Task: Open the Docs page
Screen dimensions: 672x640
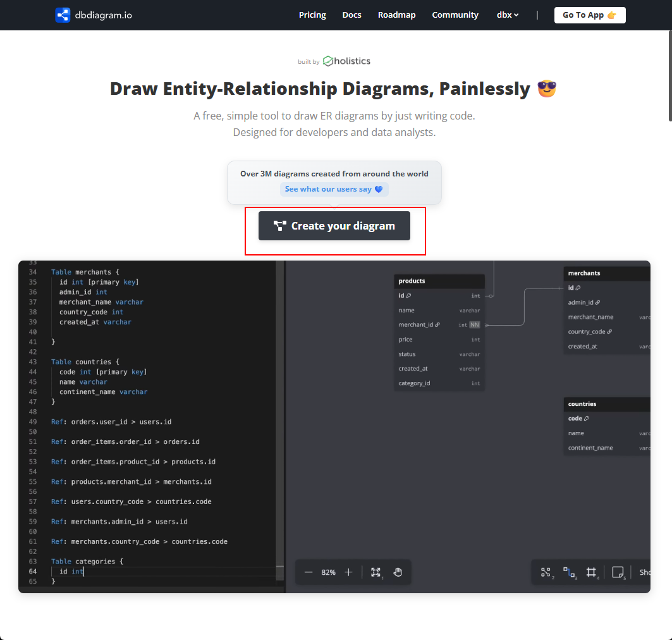Action: (352, 15)
